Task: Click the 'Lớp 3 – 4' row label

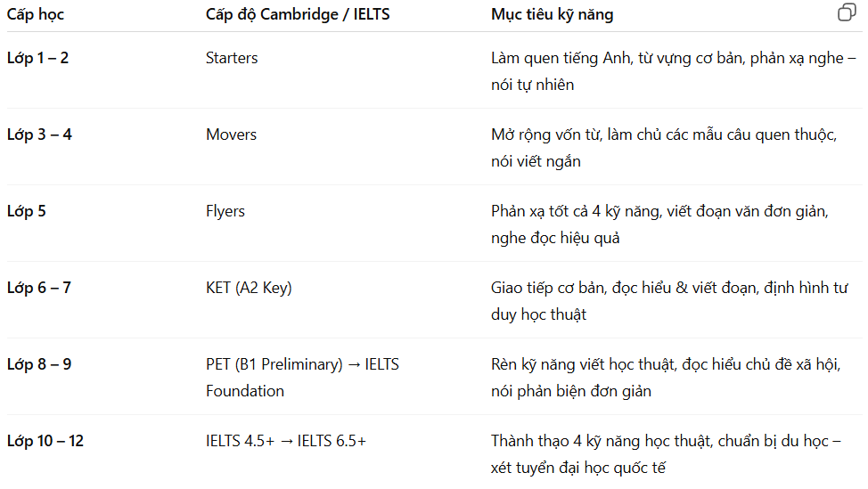Action: (x=39, y=134)
